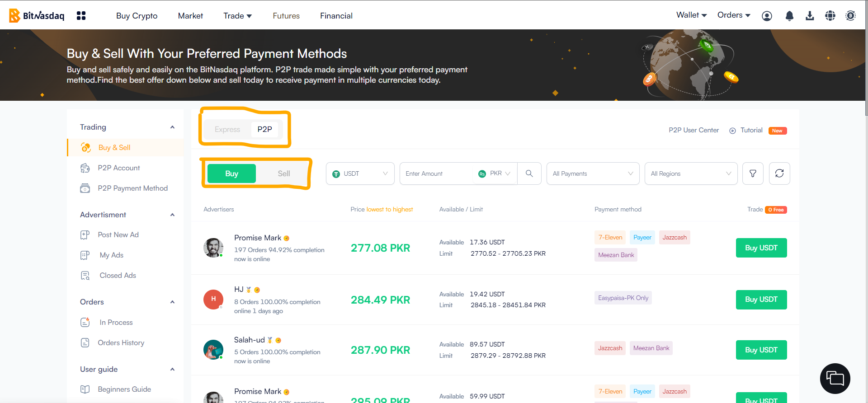
Task: Click the BitNasdaq logo
Action: pos(37,16)
